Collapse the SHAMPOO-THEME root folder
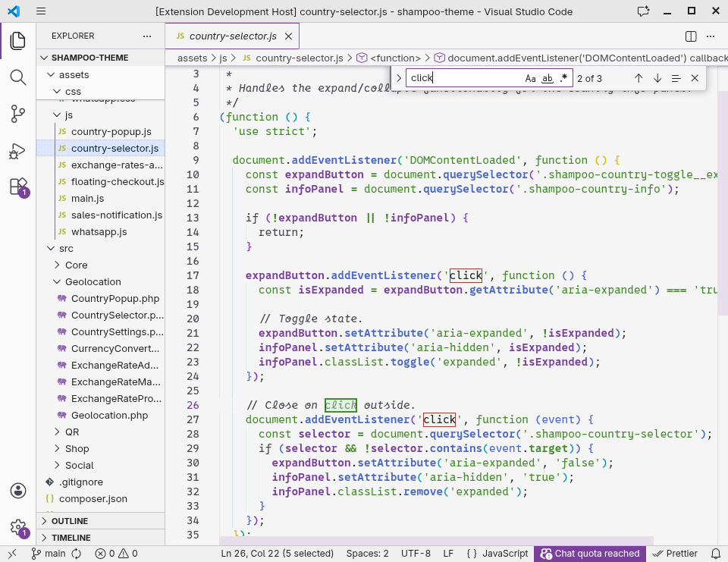 point(100,58)
